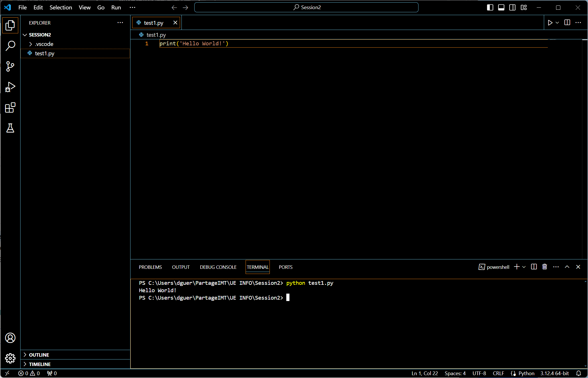The width and height of the screenshot is (588, 378).
Task: Open the Selection menu
Action: coord(61,7)
